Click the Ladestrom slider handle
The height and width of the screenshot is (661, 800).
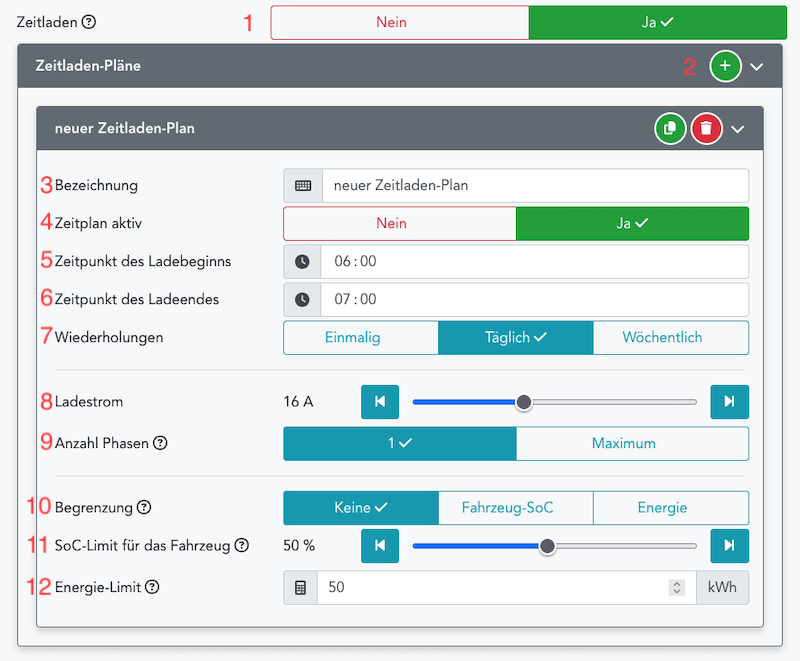point(523,402)
